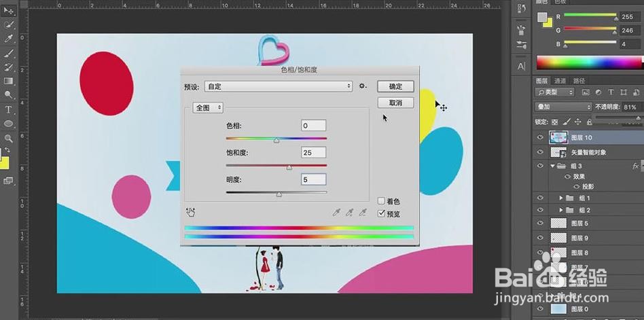Open the 类型 layer filter dropdown

click(554, 92)
